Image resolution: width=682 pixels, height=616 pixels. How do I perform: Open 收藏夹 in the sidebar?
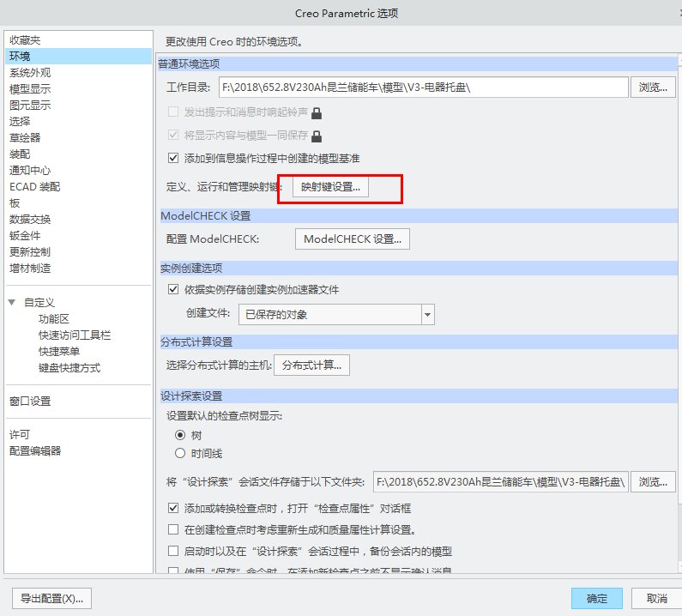(25, 40)
